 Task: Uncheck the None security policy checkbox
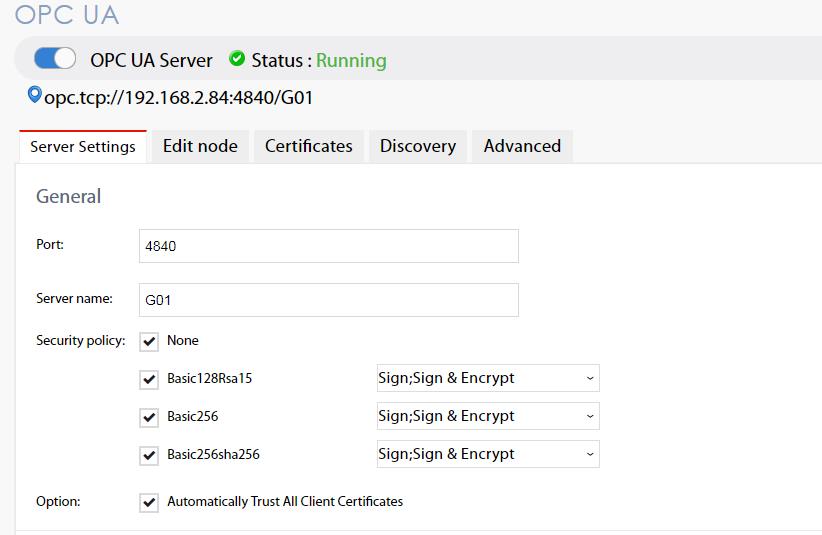(x=149, y=342)
